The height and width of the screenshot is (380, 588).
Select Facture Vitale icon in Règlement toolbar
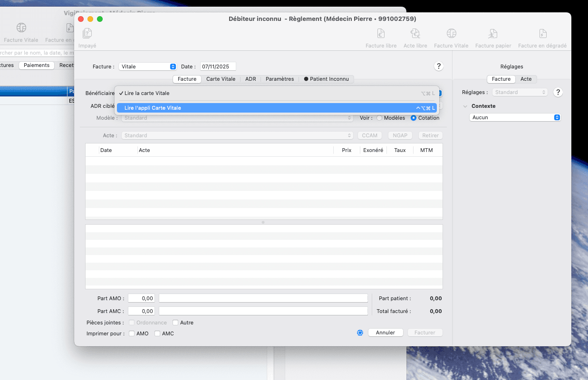451,34
